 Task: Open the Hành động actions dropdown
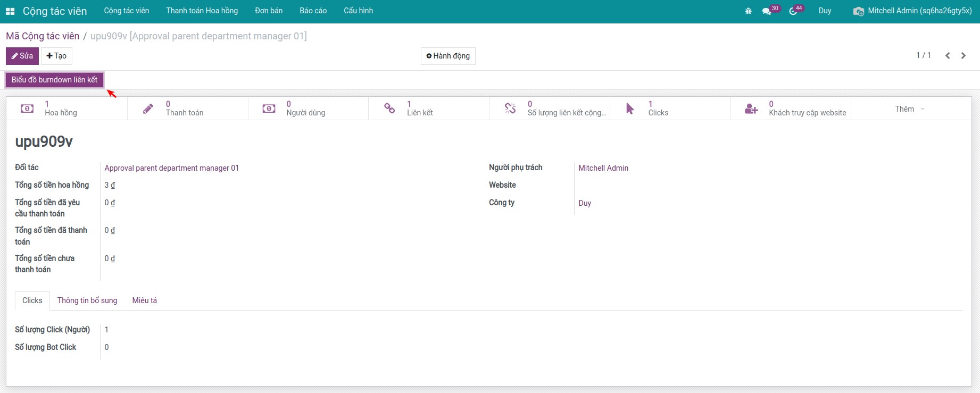[448, 56]
